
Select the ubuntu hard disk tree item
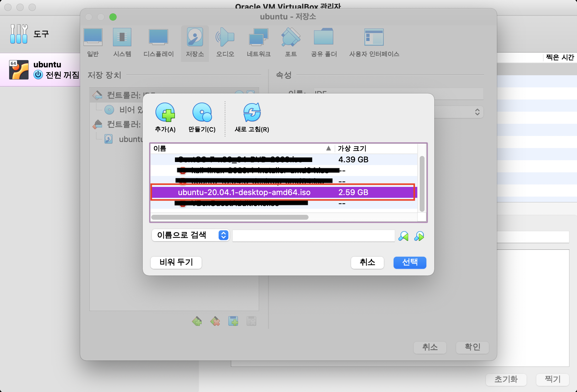pyautogui.click(x=123, y=139)
